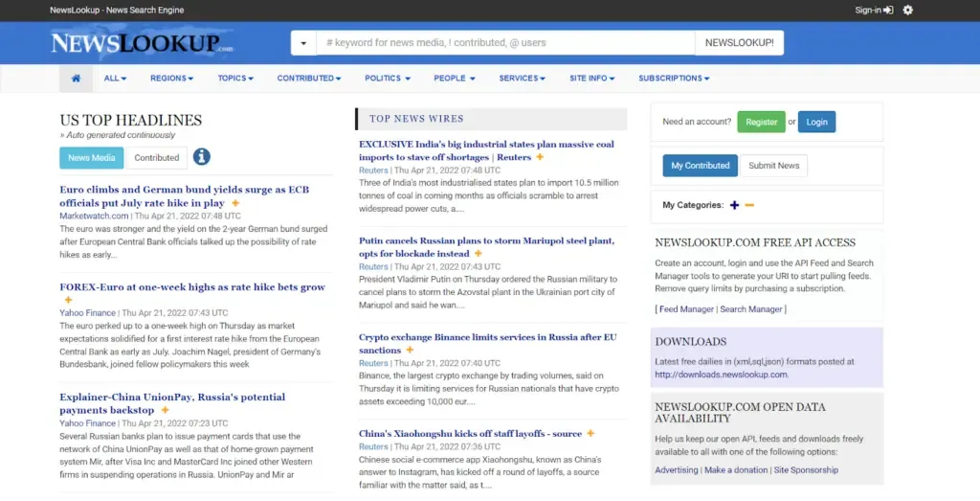Click the Advertising link
Viewport: 980px width, 501px height.
[677, 469]
